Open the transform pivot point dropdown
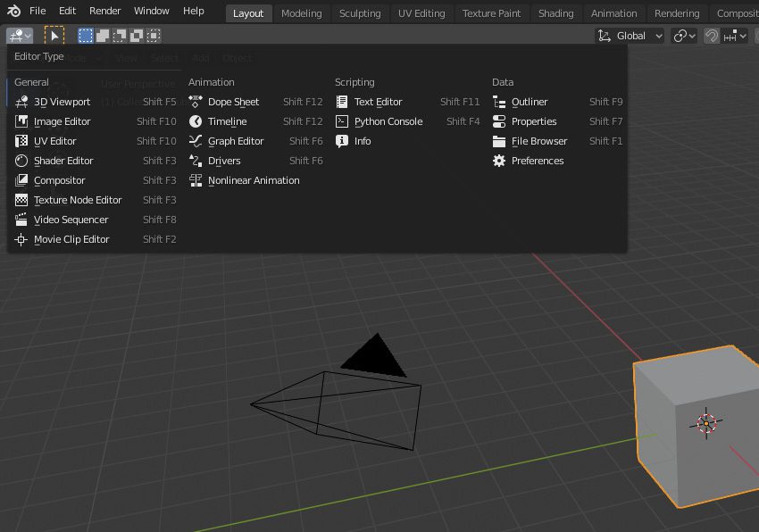759x532 pixels. click(684, 36)
